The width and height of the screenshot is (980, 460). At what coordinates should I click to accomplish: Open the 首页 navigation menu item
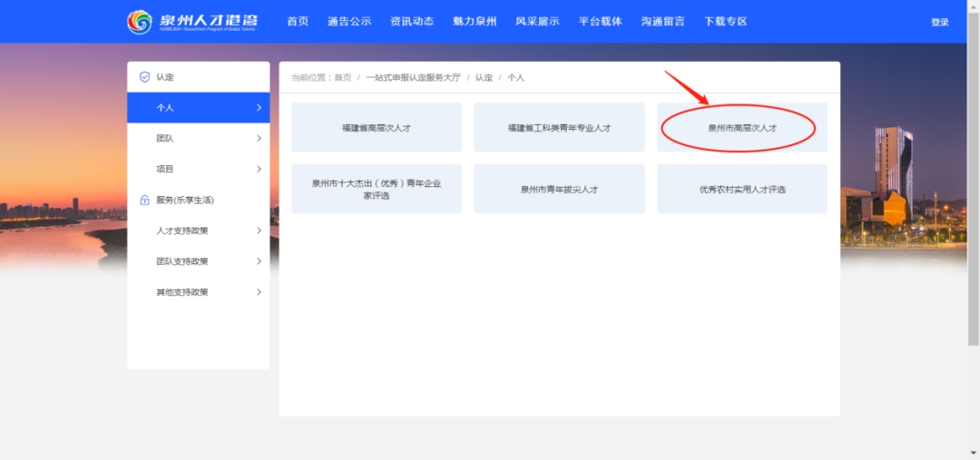coord(298,22)
